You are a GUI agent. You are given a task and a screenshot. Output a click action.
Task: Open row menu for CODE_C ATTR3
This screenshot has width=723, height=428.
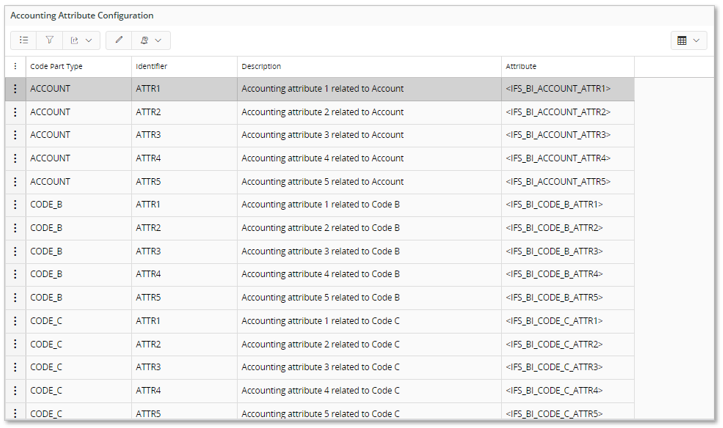[x=15, y=367]
